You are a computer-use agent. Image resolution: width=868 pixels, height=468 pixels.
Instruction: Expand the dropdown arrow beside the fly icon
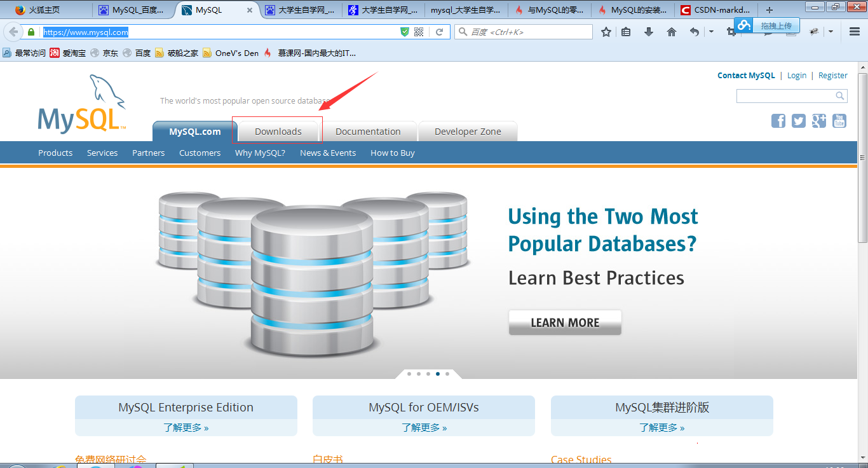[831, 32]
